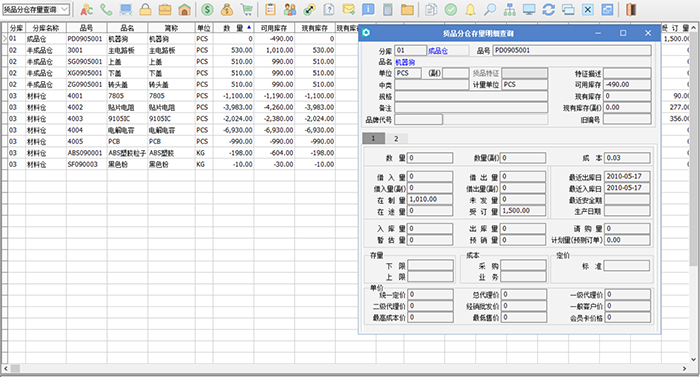Click the exit door icon in toolbar
Screen dimensions: 700x377
click(x=631, y=9)
